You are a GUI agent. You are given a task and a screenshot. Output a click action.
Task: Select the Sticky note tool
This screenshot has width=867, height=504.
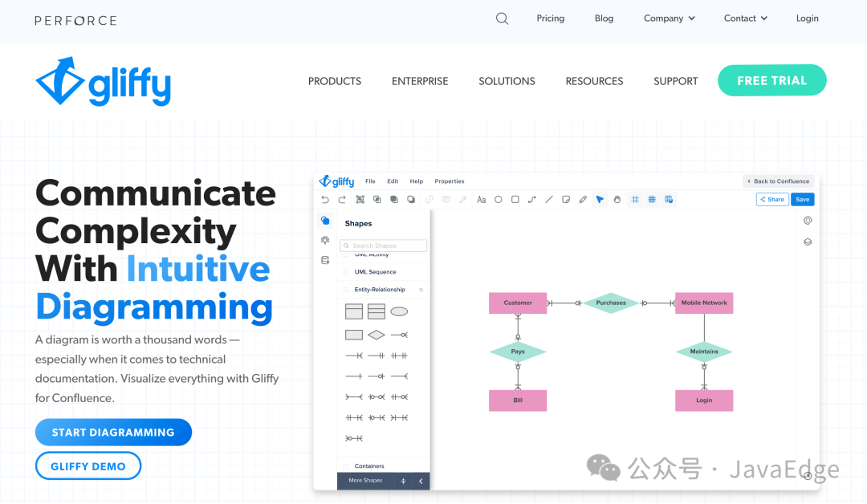click(566, 200)
